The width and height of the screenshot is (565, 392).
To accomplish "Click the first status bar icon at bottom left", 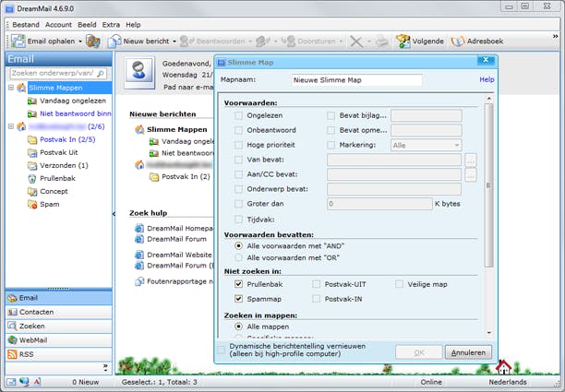I will coord(11,382).
